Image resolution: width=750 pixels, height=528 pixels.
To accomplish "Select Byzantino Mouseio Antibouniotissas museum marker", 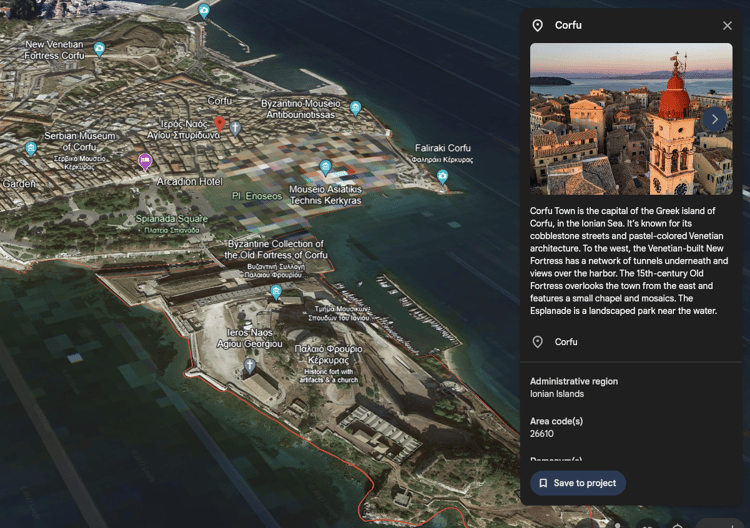I will tap(355, 109).
